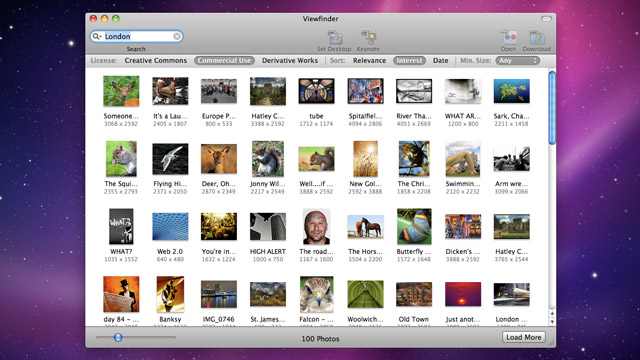The image size is (640, 360).
Task: Select the Flying Hi... bird thumbnail
Action: click(x=170, y=159)
